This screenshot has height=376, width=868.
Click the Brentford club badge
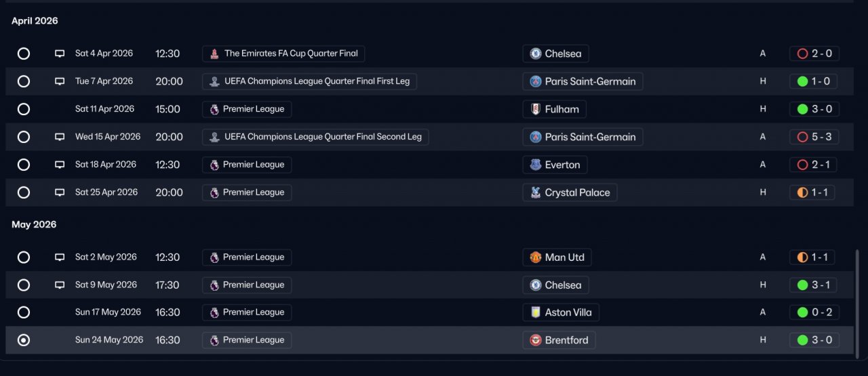(x=536, y=340)
